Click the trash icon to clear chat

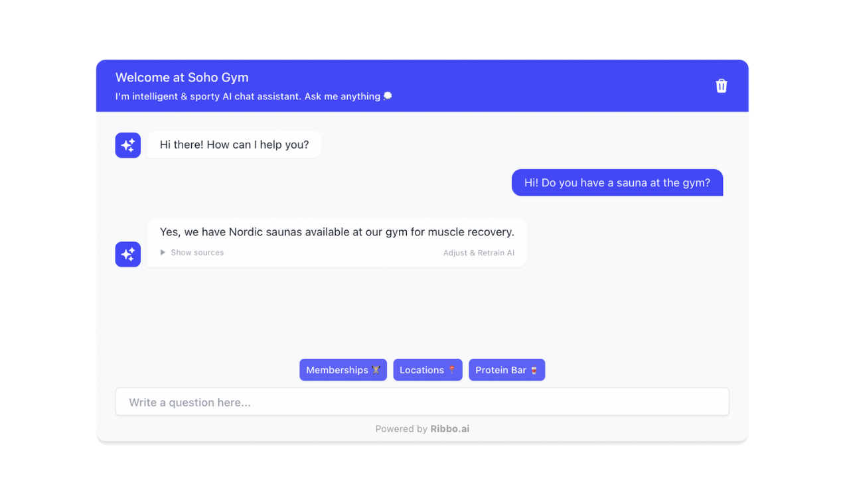click(722, 86)
